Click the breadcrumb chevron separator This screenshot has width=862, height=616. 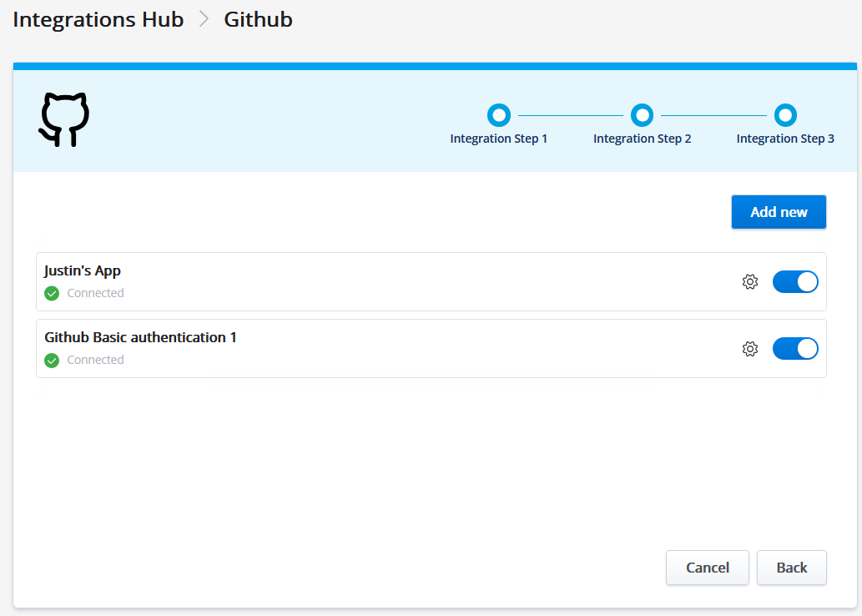pyautogui.click(x=204, y=20)
